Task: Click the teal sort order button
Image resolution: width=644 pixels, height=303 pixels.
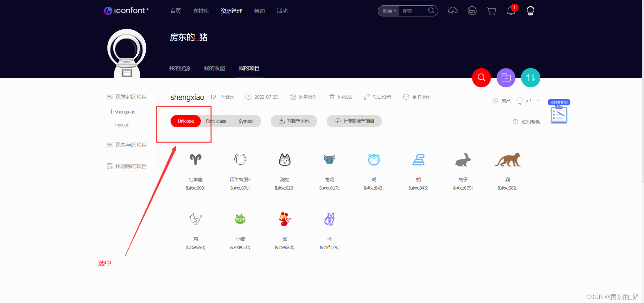Action: pyautogui.click(x=531, y=78)
